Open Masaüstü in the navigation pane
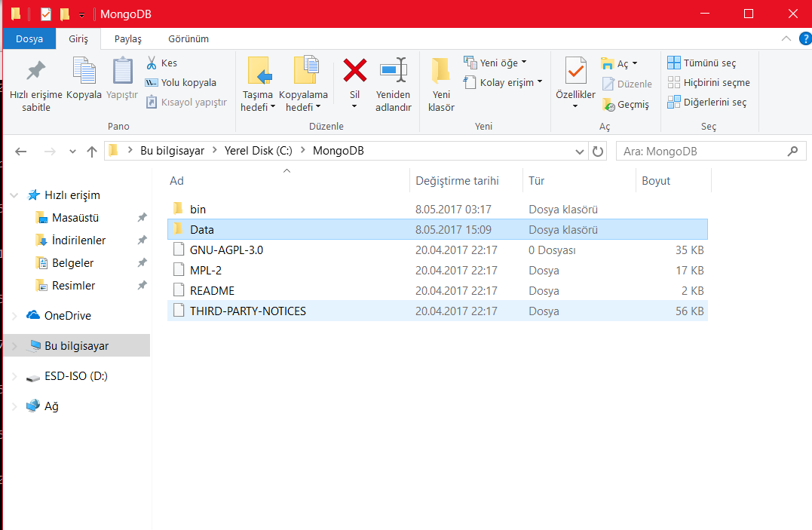Screen dimensions: 812x530 pyautogui.click(x=75, y=218)
